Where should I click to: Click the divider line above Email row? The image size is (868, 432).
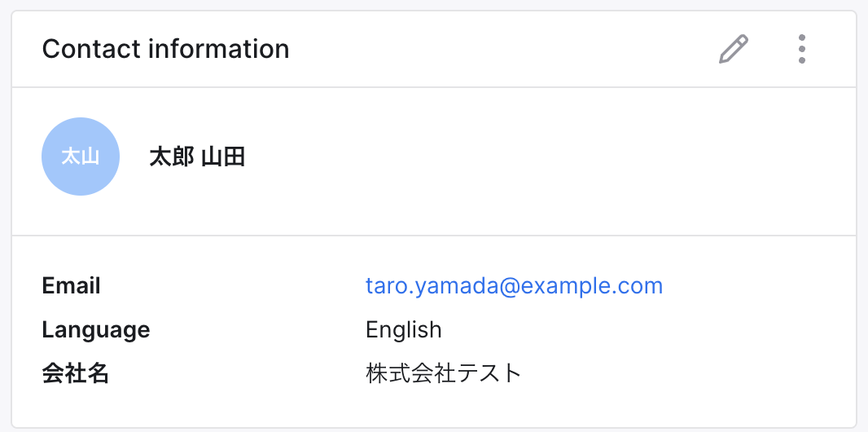pos(433,236)
